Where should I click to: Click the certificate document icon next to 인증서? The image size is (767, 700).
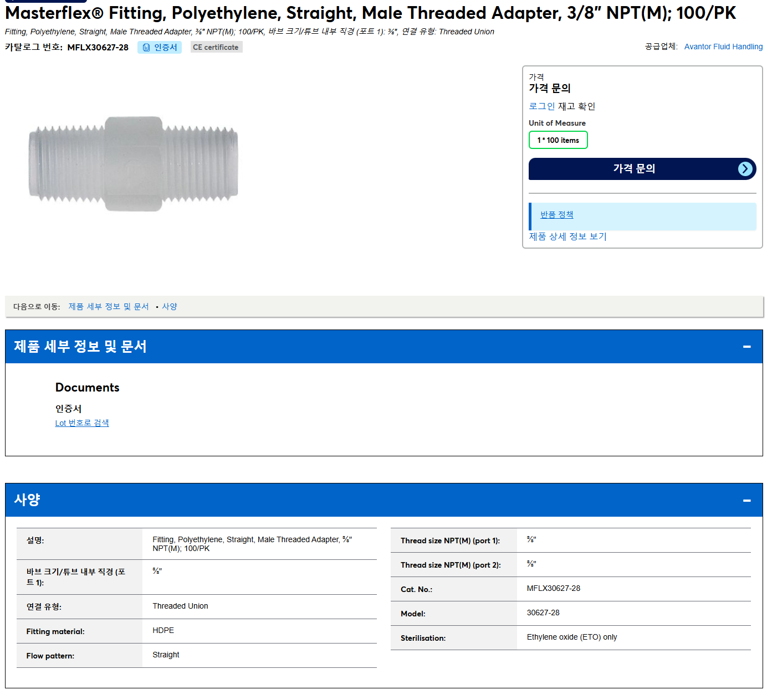pyautogui.click(x=146, y=48)
